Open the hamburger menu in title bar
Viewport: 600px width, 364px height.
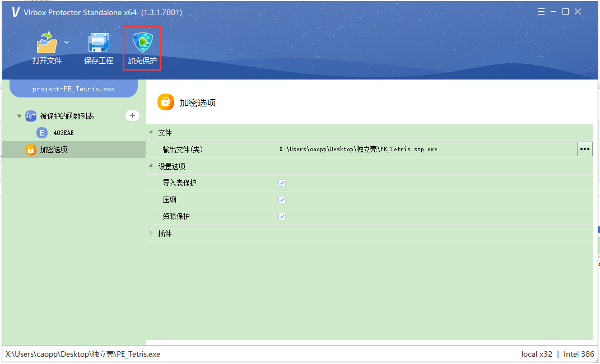click(541, 12)
